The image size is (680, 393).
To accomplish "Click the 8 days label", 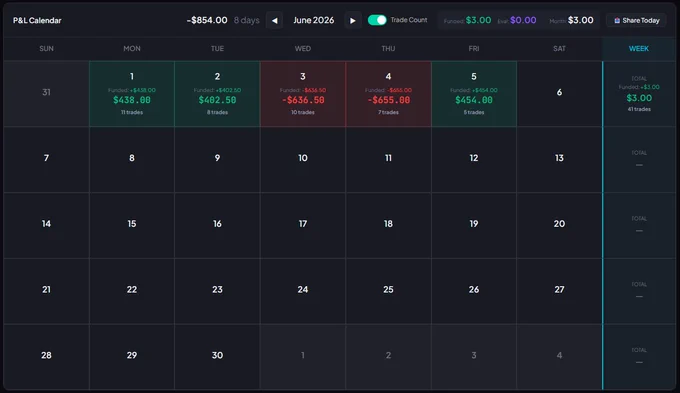I will (x=246, y=20).
